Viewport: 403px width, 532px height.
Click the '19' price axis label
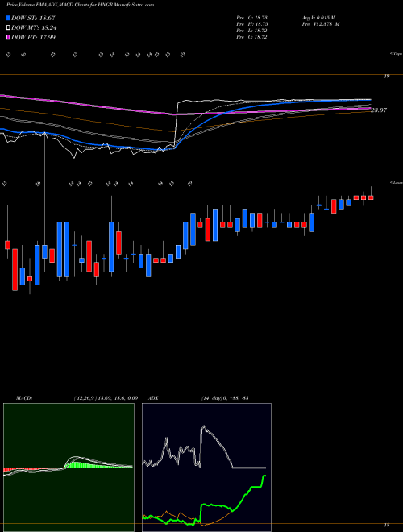[x=386, y=77]
